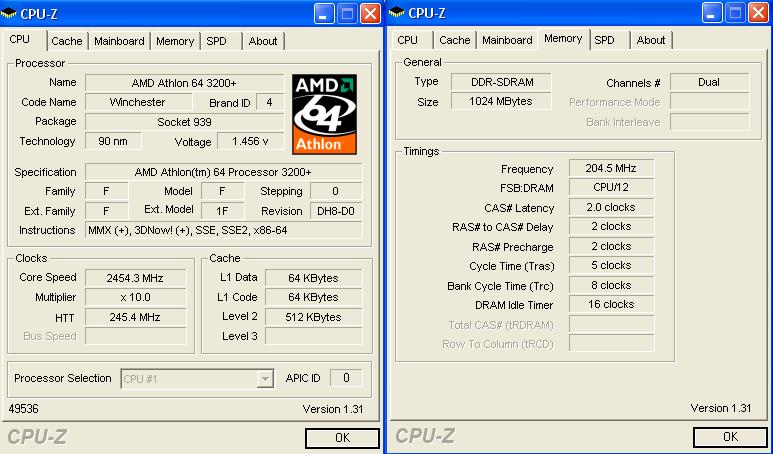Switch to the Cache tab in the processor window
The height and width of the screenshot is (454, 773).
67,41
